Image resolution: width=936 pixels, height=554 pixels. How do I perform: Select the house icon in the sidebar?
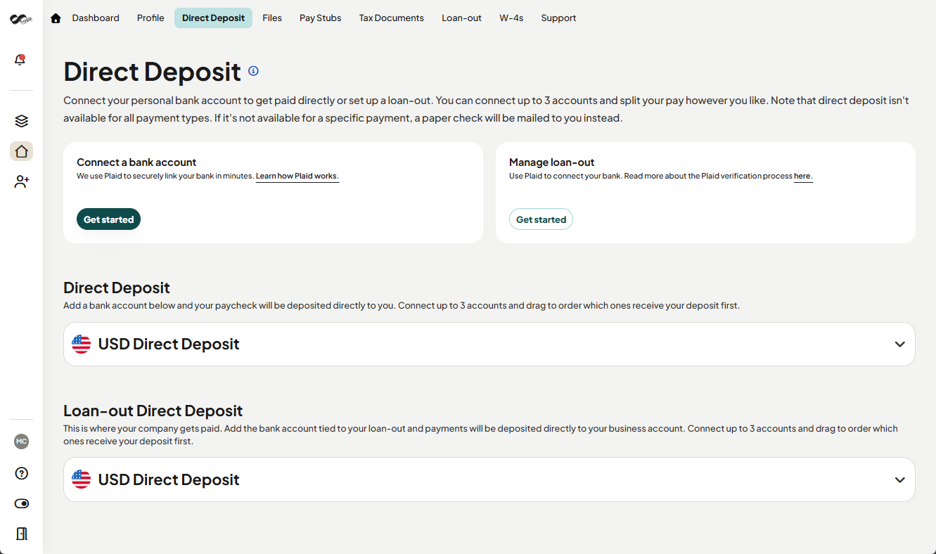coord(21,151)
